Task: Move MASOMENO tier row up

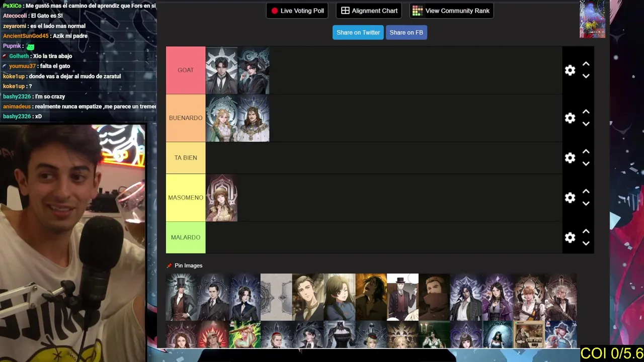Action: (586, 192)
